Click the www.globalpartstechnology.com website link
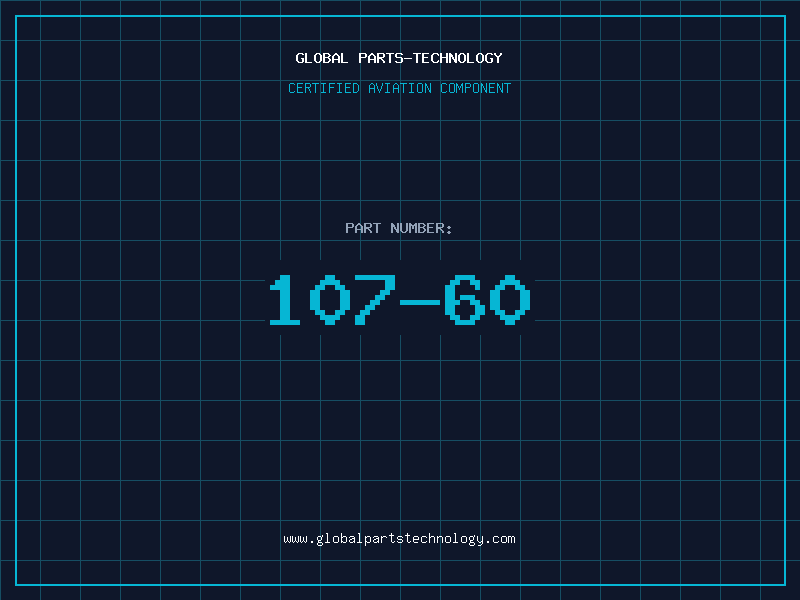The height and width of the screenshot is (600, 800). pos(399,539)
